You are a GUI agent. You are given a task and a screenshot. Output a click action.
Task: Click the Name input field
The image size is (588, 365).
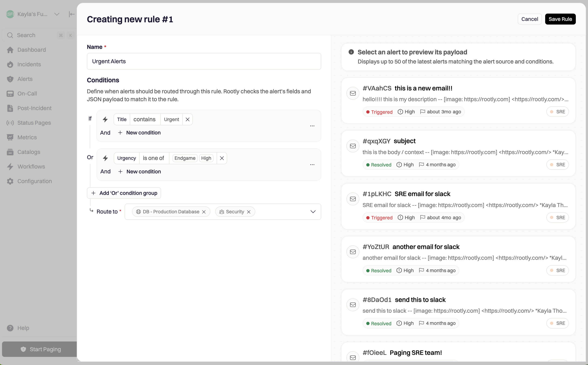coord(204,61)
